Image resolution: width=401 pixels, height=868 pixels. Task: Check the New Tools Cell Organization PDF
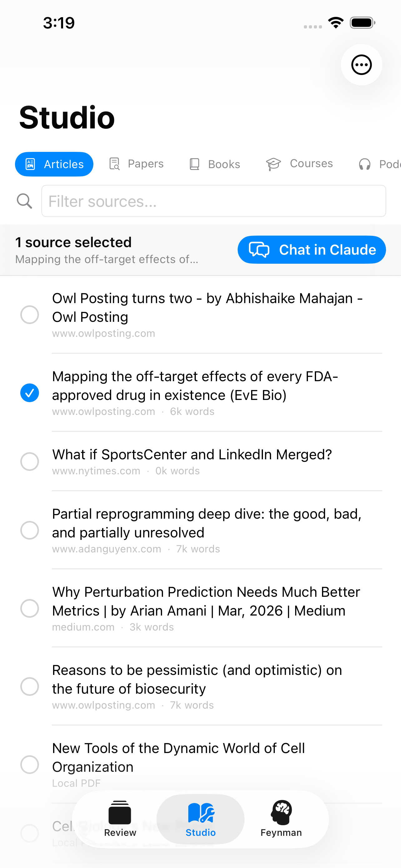click(x=30, y=765)
